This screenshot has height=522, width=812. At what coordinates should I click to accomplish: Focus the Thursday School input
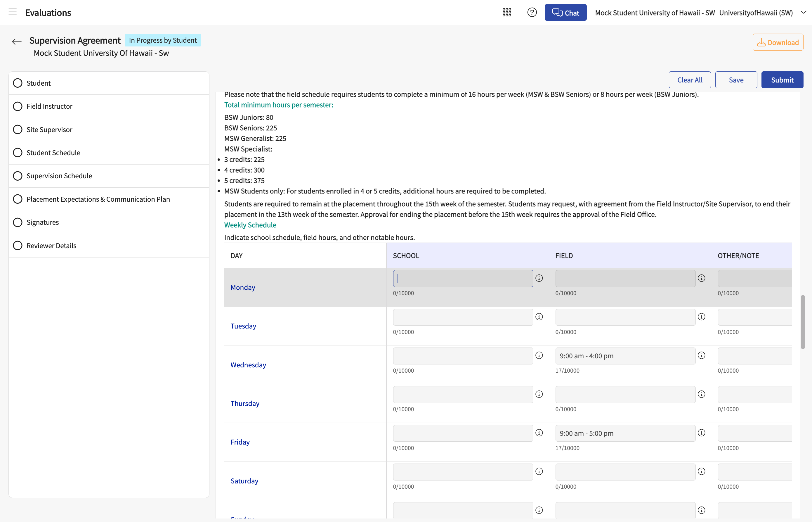(463, 395)
